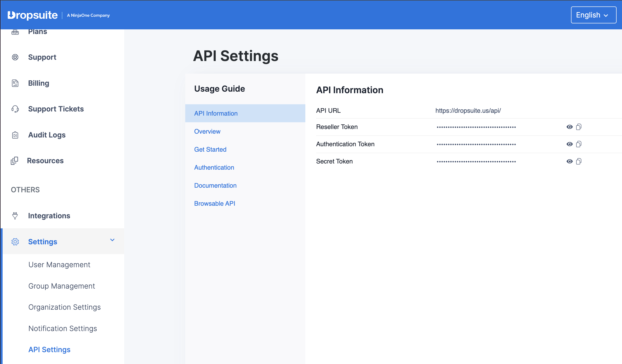The image size is (622, 364).
Task: Click the Plans sidebar icon
Action: pyautogui.click(x=15, y=32)
